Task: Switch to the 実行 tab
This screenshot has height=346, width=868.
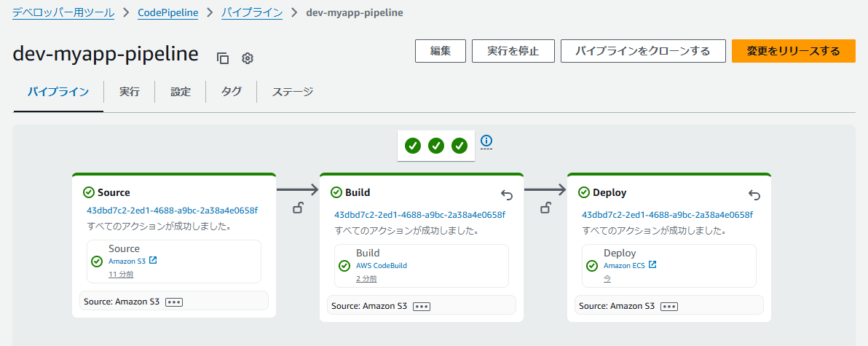Action: 130,92
